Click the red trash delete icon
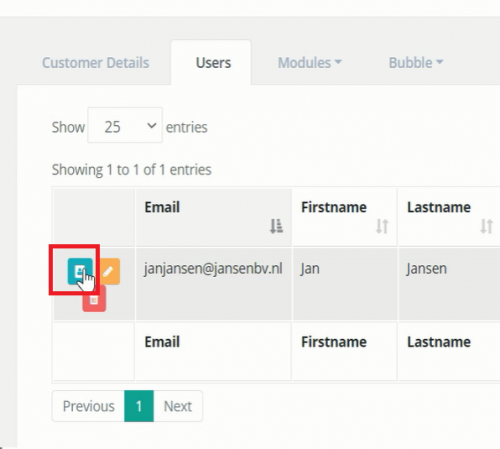500x449 pixels. tap(94, 300)
